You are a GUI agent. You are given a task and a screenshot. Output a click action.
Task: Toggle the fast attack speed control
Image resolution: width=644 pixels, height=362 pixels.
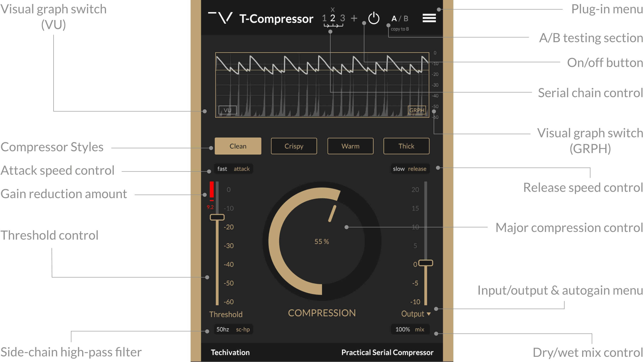click(234, 169)
